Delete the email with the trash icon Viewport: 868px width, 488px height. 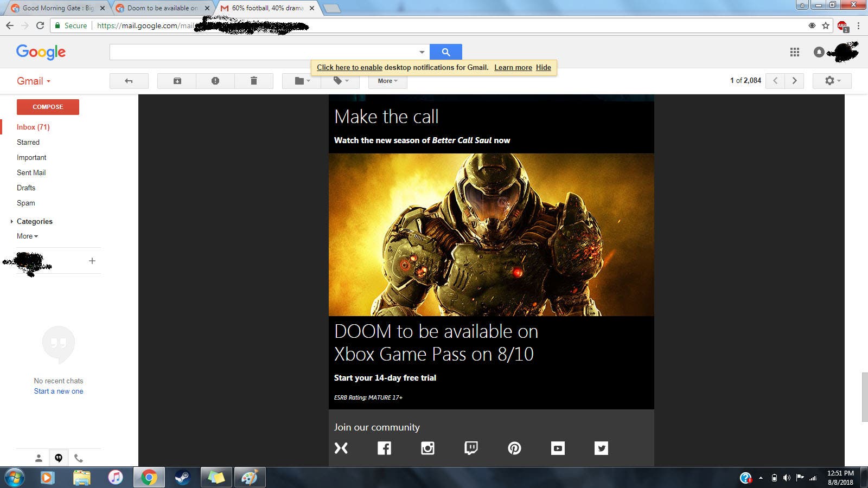click(x=253, y=81)
